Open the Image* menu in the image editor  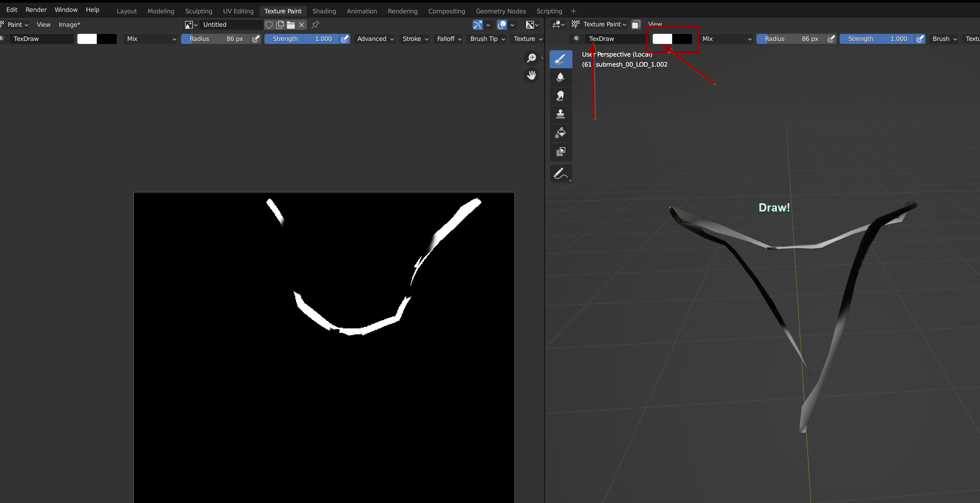tap(69, 25)
